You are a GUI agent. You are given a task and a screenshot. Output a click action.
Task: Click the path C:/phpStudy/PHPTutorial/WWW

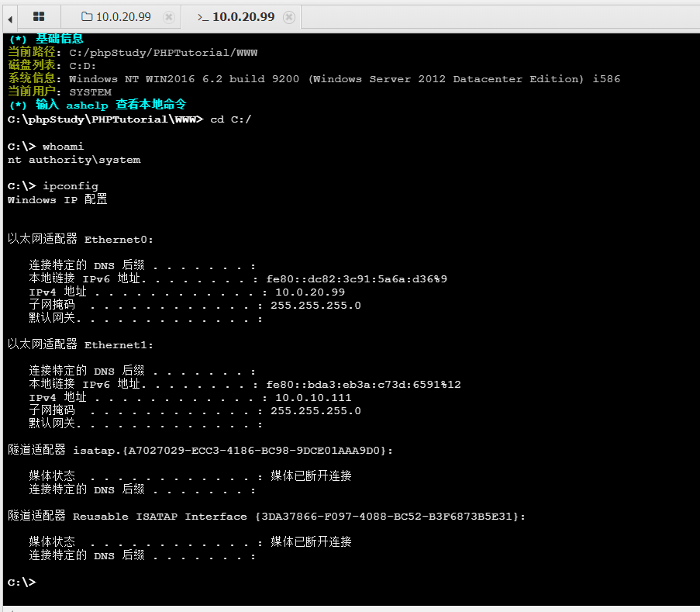pyautogui.click(x=164, y=53)
